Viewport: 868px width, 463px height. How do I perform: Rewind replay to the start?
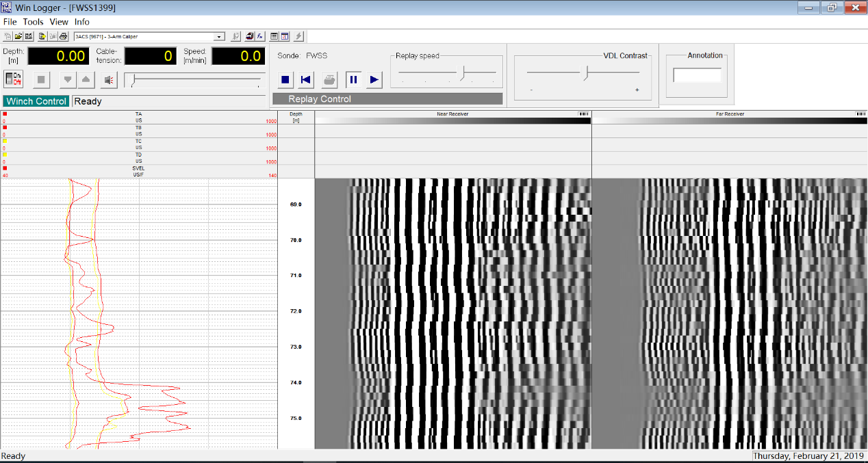pyautogui.click(x=306, y=80)
